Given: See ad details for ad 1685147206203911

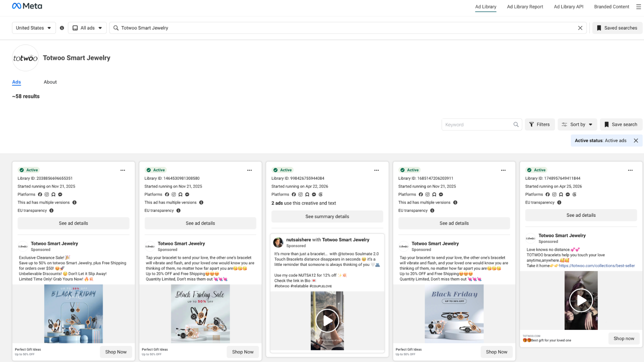Looking at the screenshot, I should [454, 223].
